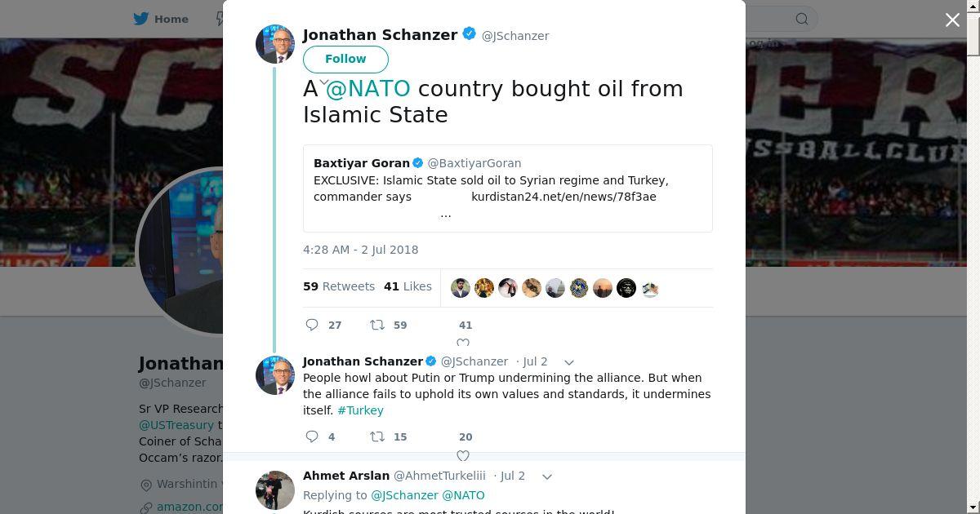Retweet the tweet with 15 retweets
Viewport: 980px width, 514px height.
(x=377, y=436)
